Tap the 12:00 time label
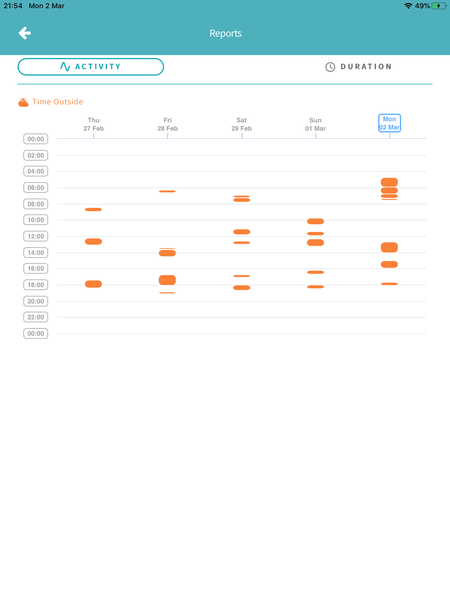This screenshot has width=450, height=600. coord(36,236)
